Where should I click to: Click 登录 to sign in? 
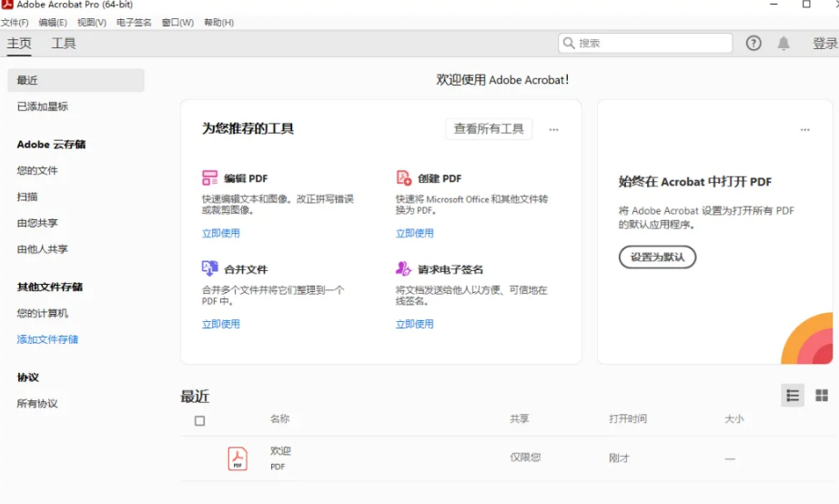point(824,44)
